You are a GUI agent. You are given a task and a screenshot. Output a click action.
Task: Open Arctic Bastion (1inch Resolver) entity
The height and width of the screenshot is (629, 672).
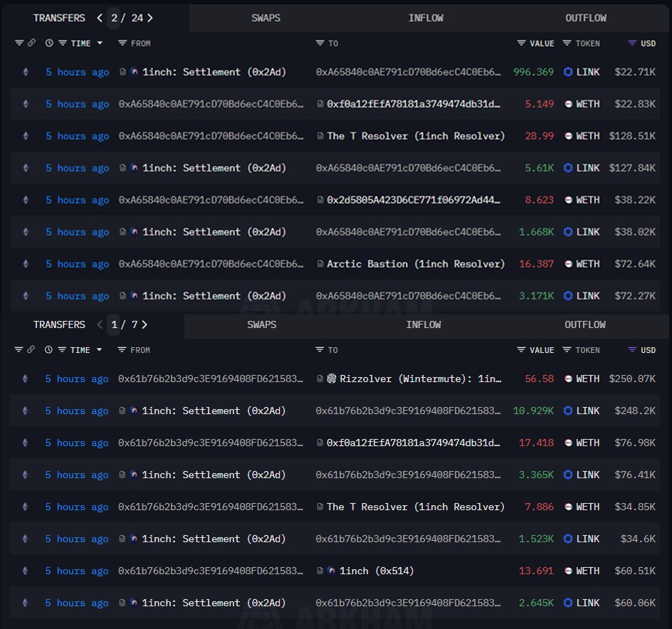click(x=416, y=264)
